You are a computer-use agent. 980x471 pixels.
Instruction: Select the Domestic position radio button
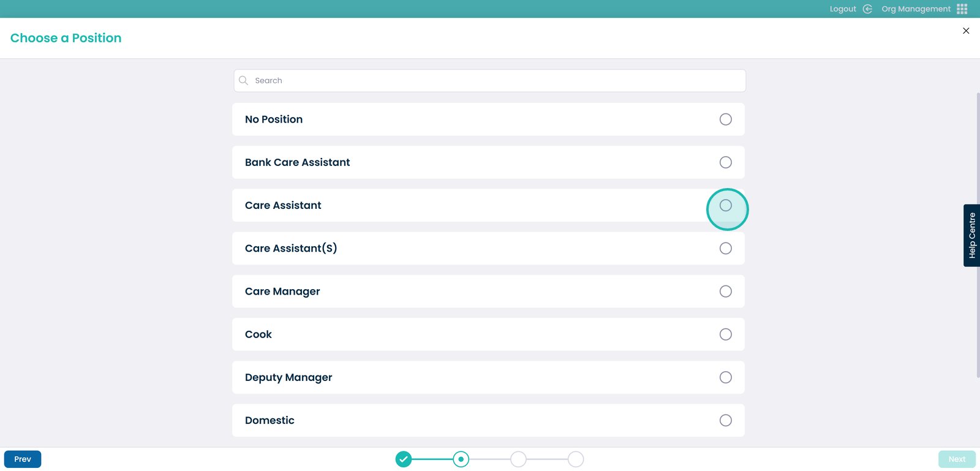click(x=726, y=420)
